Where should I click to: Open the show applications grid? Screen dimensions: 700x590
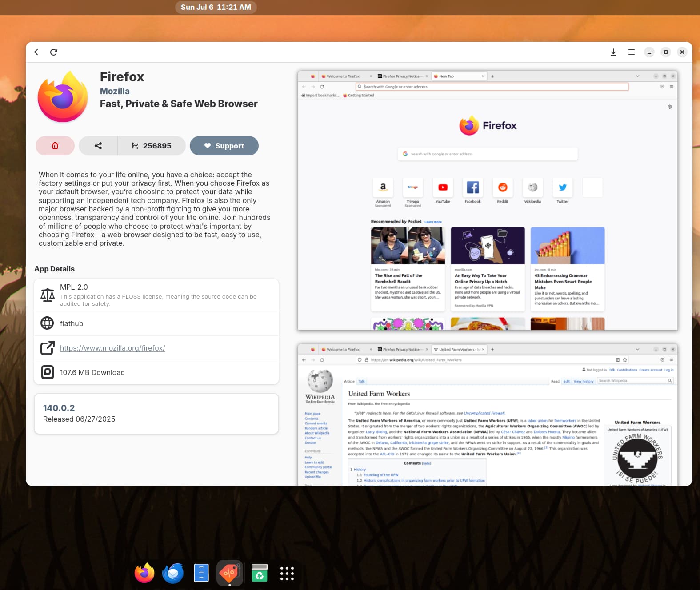[287, 573]
